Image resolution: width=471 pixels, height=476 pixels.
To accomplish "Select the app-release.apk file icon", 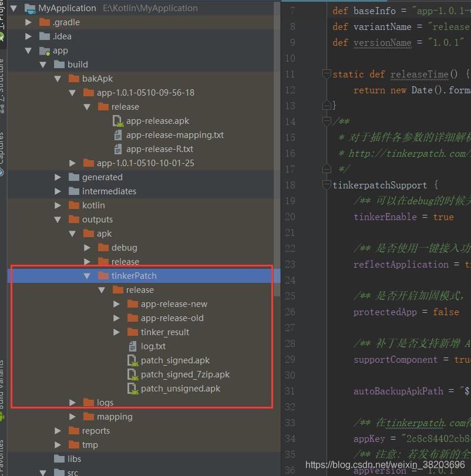I will [118, 121].
